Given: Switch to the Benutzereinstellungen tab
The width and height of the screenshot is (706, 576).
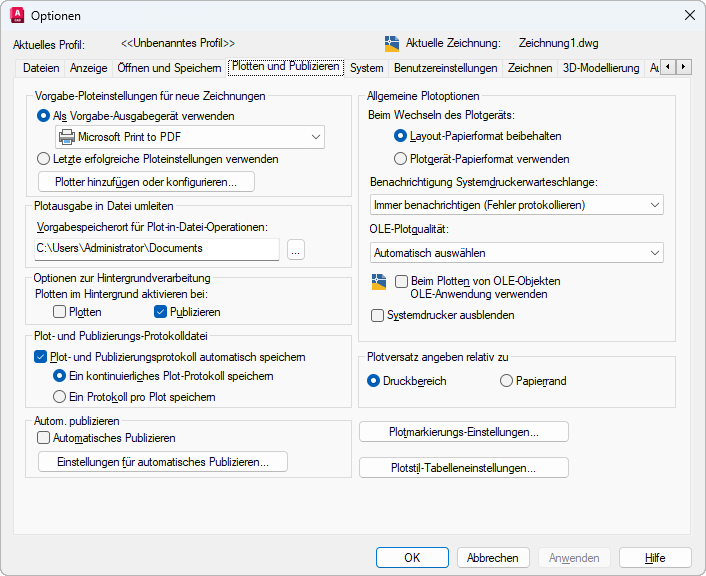Looking at the screenshot, I should tap(445, 68).
